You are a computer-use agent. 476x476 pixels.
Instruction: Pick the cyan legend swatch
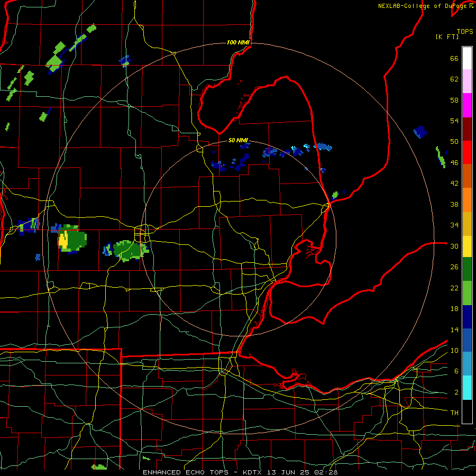pyautogui.click(x=467, y=388)
